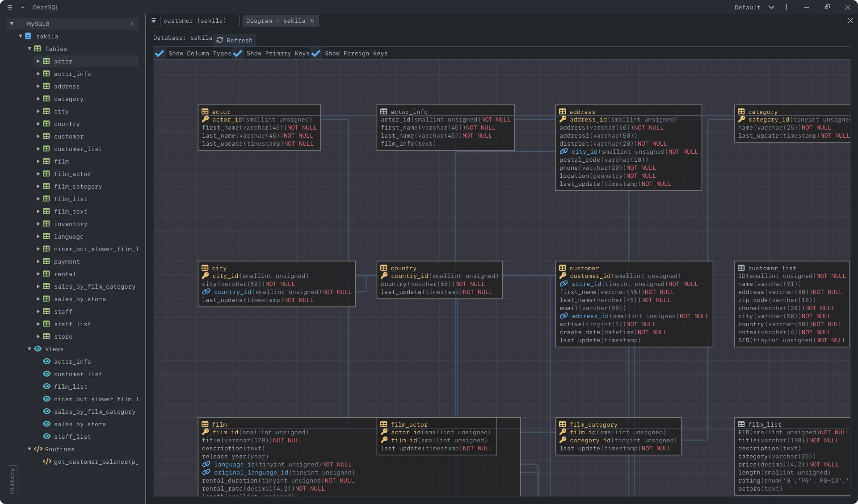This screenshot has height=504, width=858.
Task: Click the vertical three-dot options icon
Action: pyautogui.click(x=786, y=7)
